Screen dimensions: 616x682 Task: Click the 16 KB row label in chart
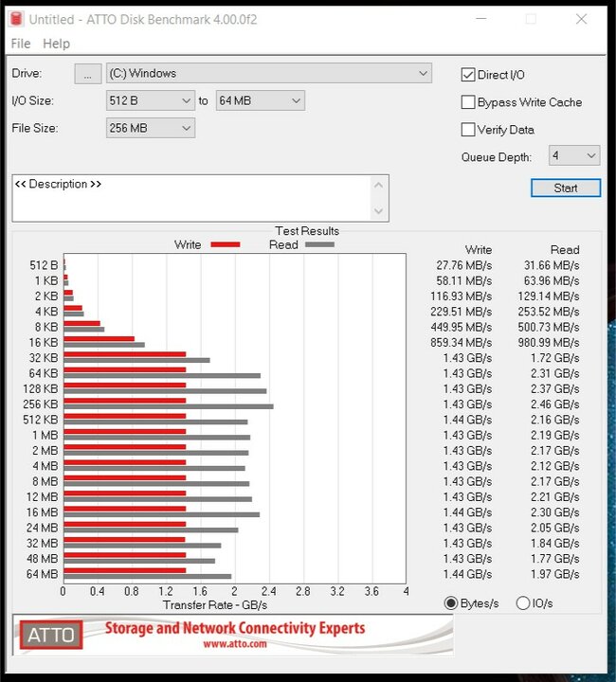pos(44,343)
